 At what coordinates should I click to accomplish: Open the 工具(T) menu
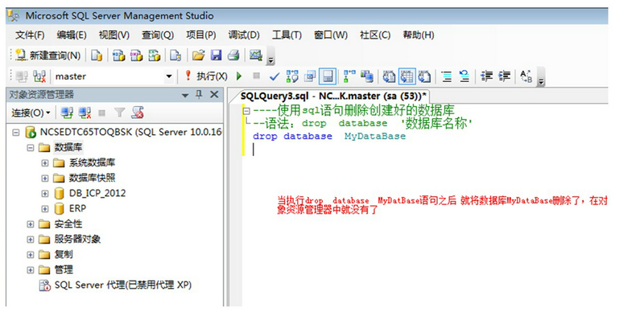tap(287, 35)
